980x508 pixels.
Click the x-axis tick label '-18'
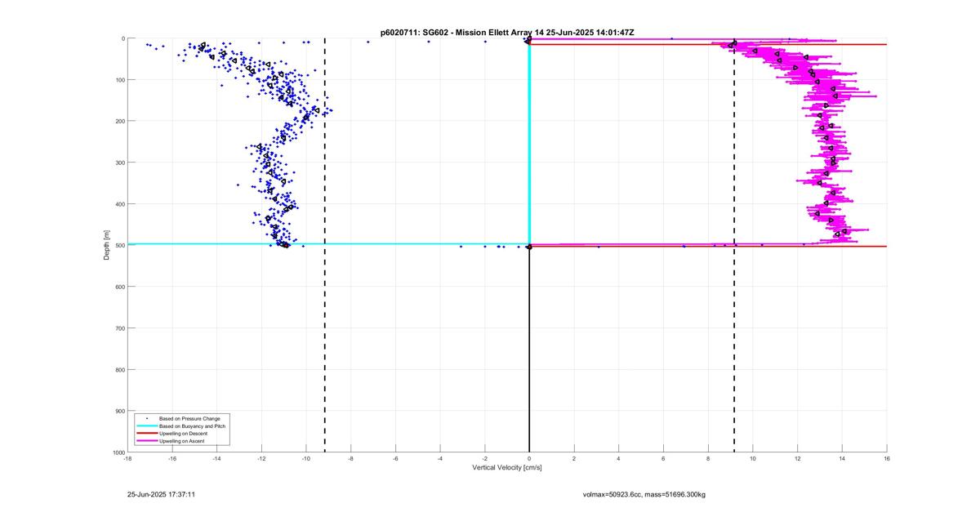click(127, 458)
